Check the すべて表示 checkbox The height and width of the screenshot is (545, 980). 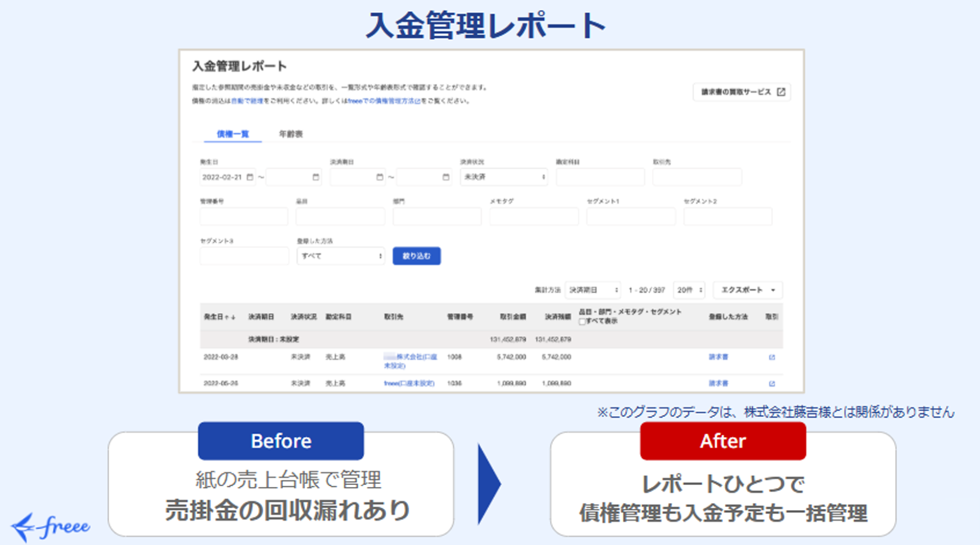coord(582,322)
